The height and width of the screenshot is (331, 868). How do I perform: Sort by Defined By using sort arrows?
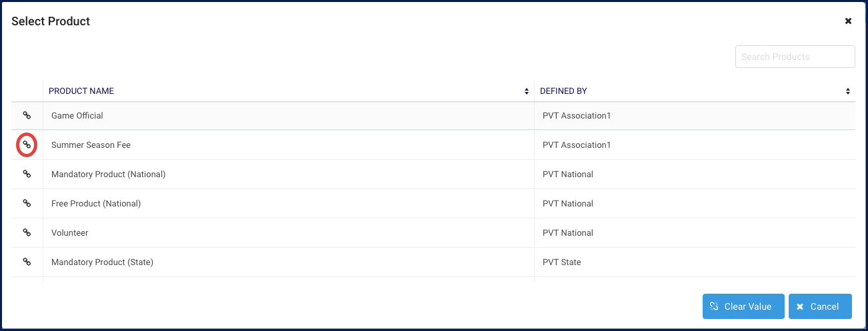coord(848,91)
